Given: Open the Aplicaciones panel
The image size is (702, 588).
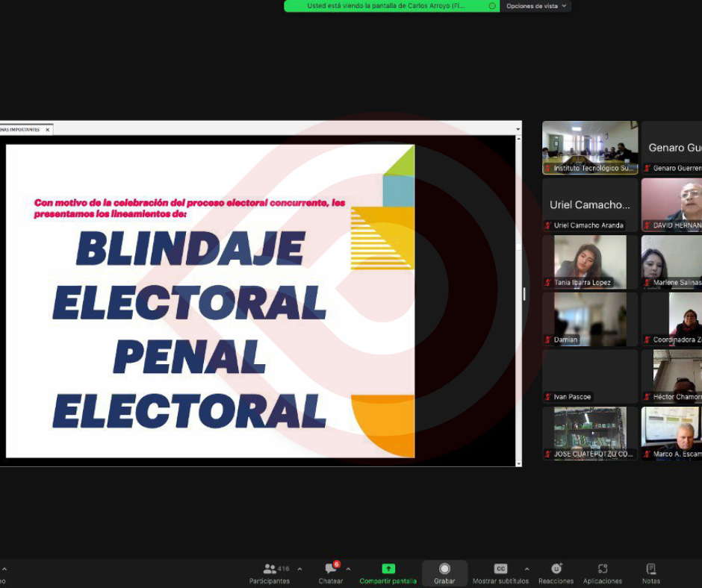Looking at the screenshot, I should point(602,573).
